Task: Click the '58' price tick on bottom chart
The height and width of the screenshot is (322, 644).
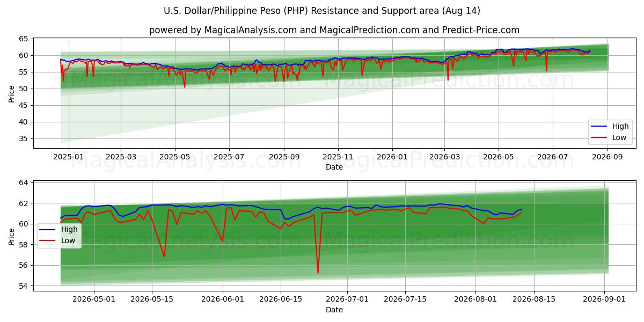Action: click(24, 245)
